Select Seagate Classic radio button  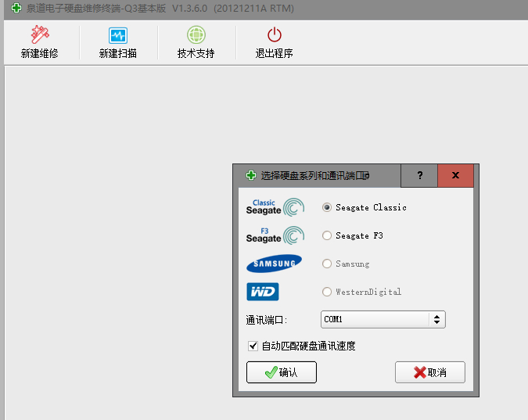tap(327, 207)
